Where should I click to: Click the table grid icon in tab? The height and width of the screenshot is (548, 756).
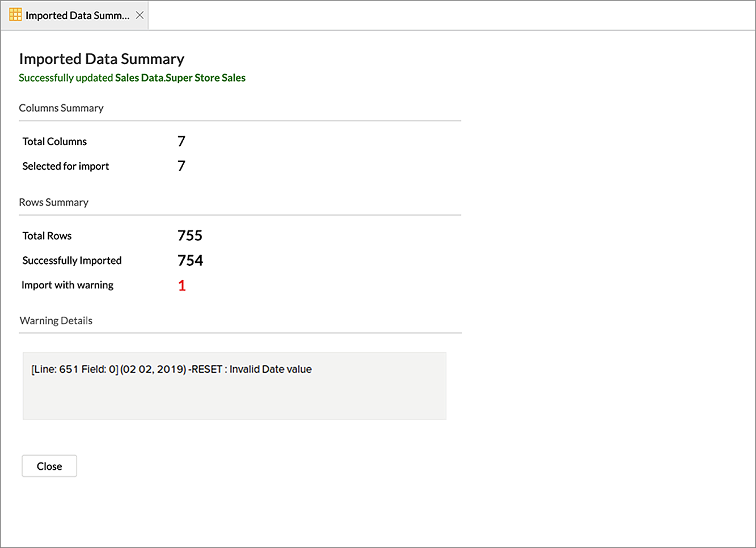(15, 15)
